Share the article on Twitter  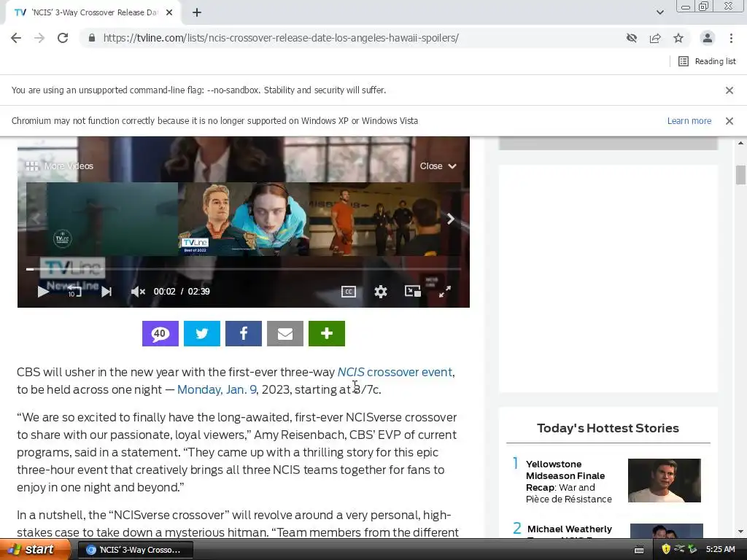[202, 333]
